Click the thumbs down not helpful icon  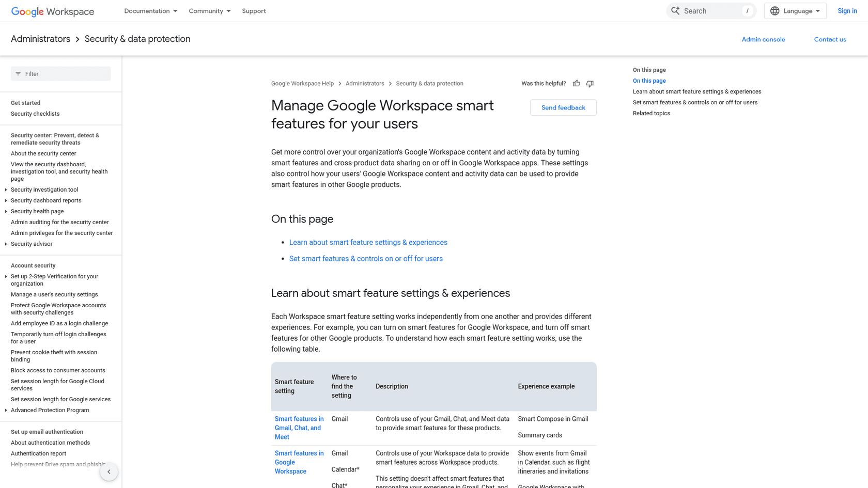point(590,84)
